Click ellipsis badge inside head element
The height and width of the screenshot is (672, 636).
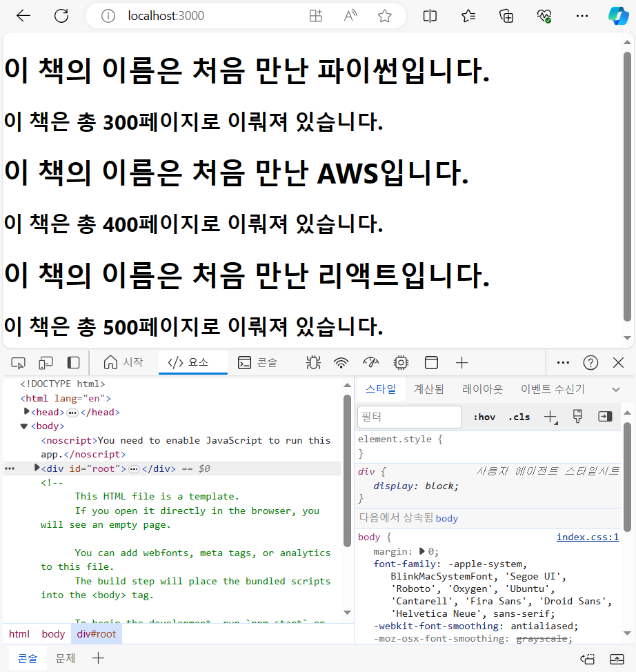(x=72, y=413)
